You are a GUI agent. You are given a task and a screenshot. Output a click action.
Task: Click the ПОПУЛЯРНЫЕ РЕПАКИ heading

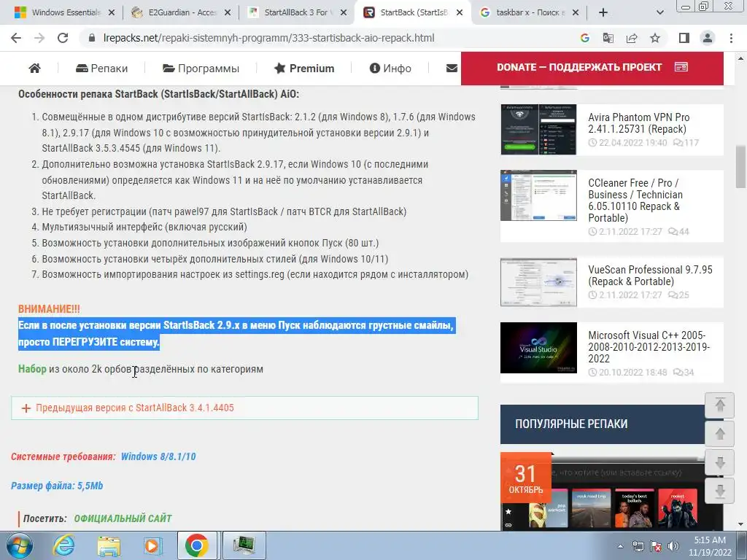coord(571,424)
